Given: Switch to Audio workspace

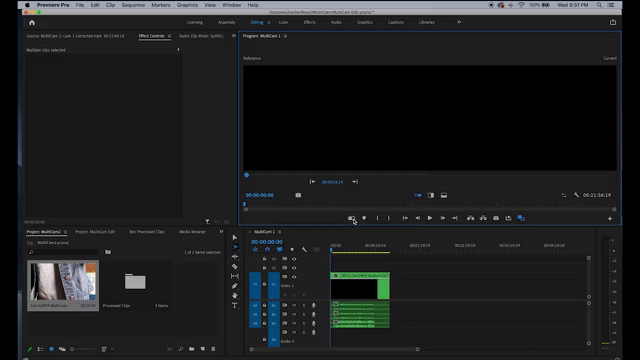Looking at the screenshot, I should point(336,22).
